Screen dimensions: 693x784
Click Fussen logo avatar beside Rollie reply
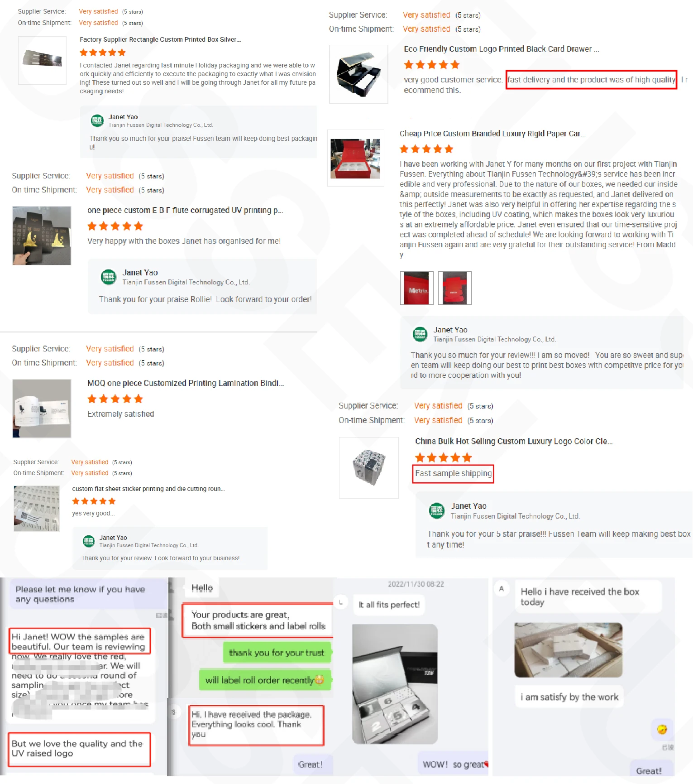(x=109, y=277)
